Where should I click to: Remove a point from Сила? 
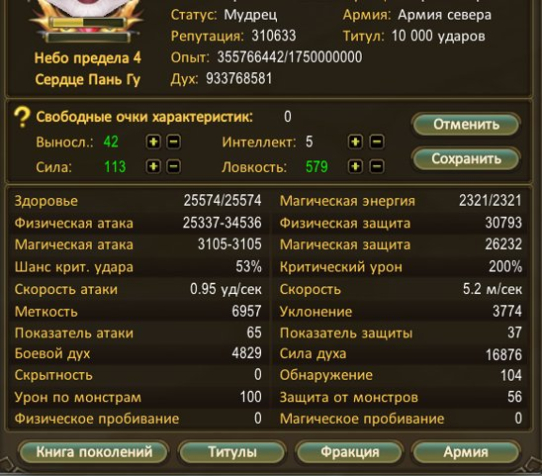(174, 167)
